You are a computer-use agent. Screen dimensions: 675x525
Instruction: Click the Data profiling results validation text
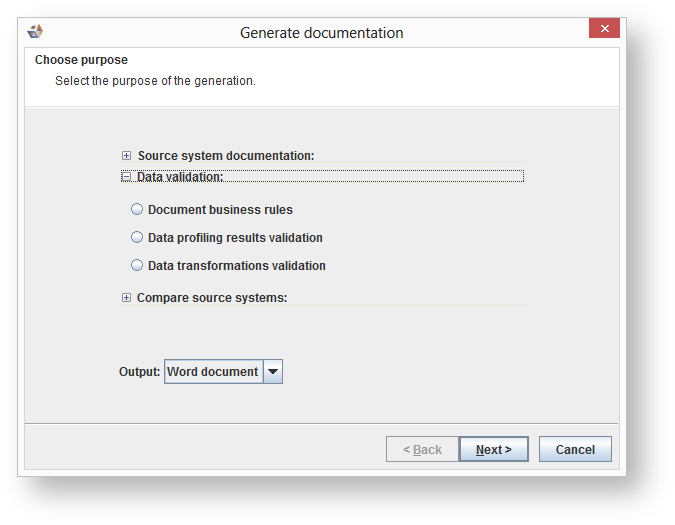235,238
